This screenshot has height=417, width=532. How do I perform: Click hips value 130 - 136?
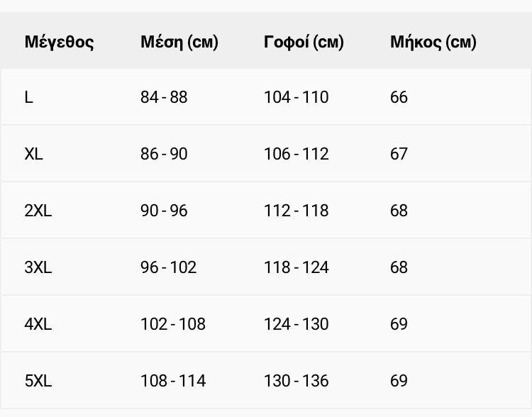coord(297,381)
